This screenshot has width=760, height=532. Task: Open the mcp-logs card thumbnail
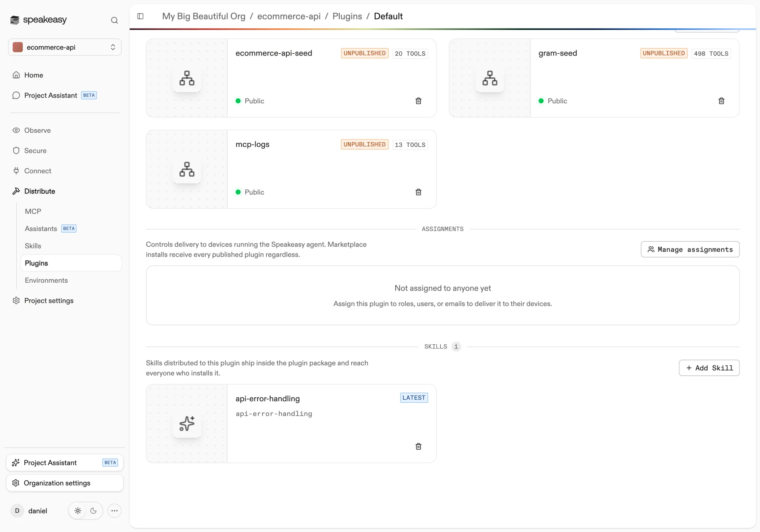(x=187, y=169)
